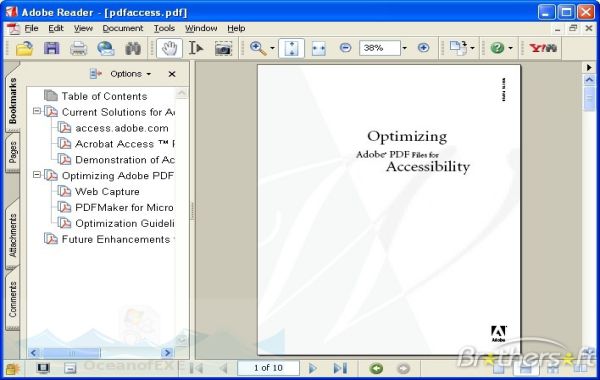Image resolution: width=600 pixels, height=380 pixels.
Task: Select the Snapshot camera tool
Action: [x=223, y=49]
